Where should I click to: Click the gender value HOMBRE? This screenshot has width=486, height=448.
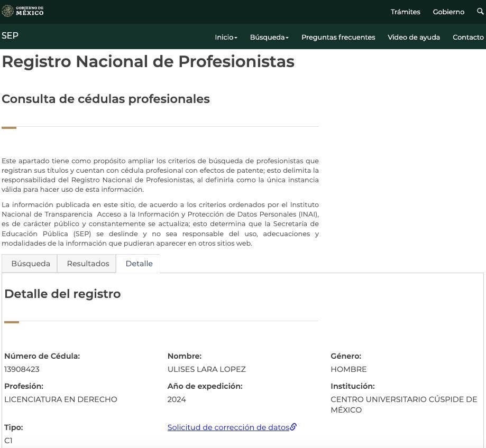pyautogui.click(x=349, y=369)
